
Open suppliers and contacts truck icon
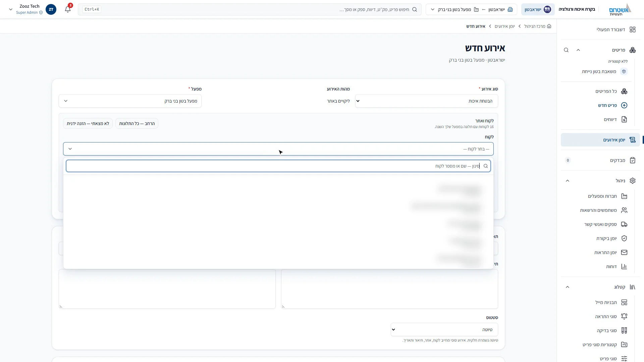click(624, 224)
